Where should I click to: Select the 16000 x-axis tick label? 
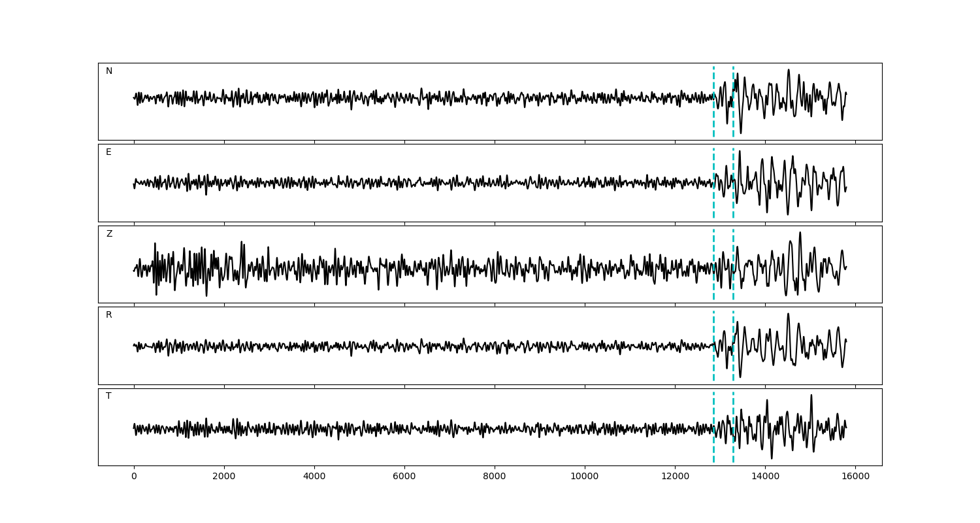[855, 477]
